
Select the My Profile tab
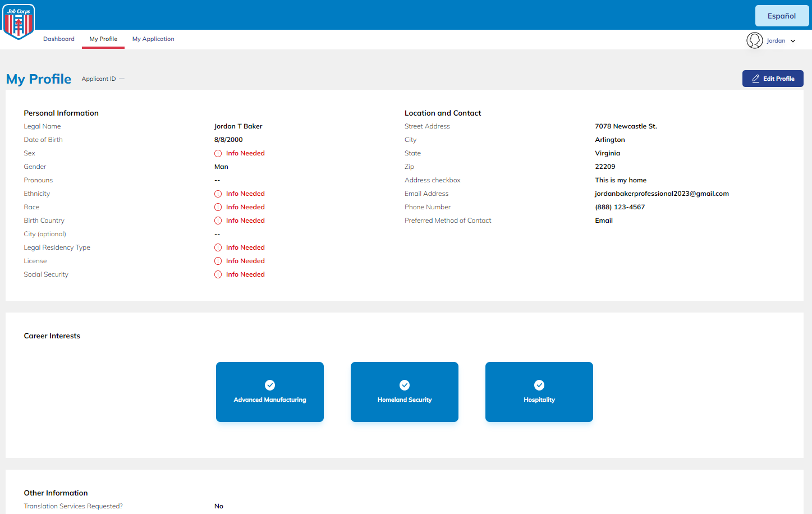tap(103, 39)
